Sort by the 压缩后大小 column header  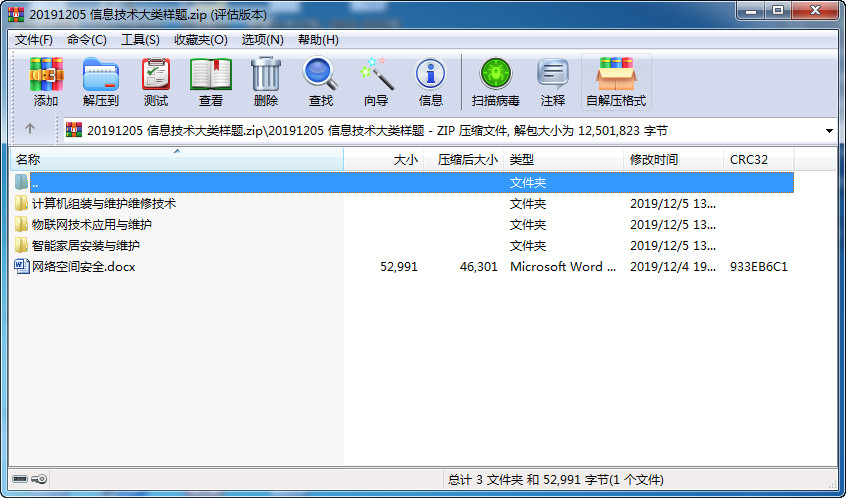463,160
